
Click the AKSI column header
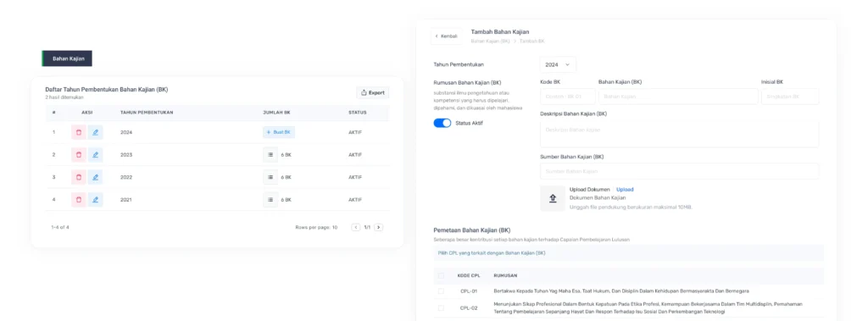(87, 113)
